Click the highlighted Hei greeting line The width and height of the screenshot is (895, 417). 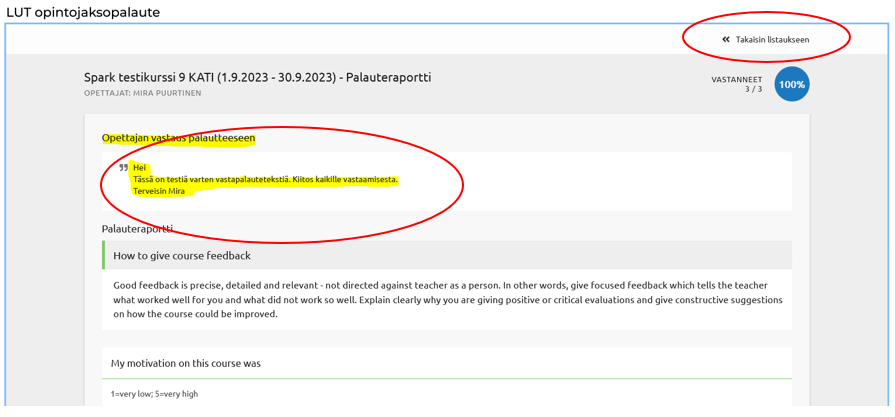[139, 167]
